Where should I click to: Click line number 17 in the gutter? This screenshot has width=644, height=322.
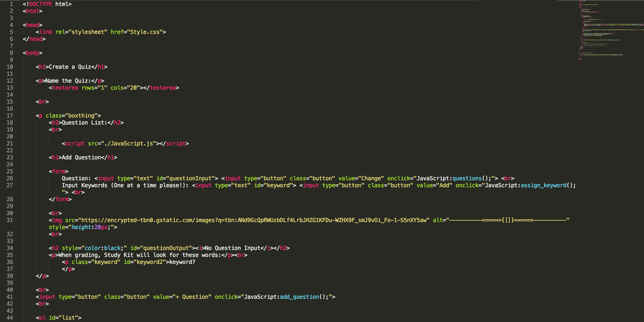pos(10,116)
